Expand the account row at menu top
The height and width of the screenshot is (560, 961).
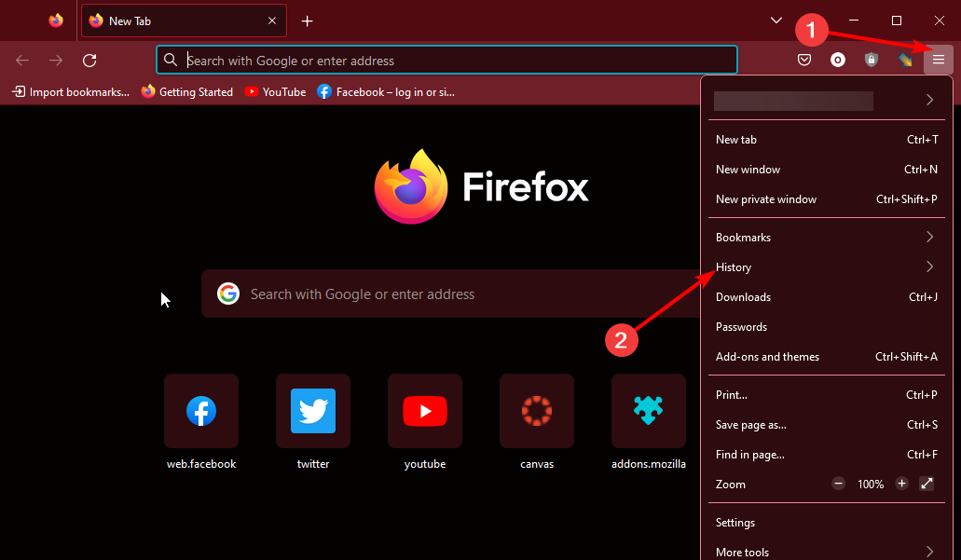[826, 101]
